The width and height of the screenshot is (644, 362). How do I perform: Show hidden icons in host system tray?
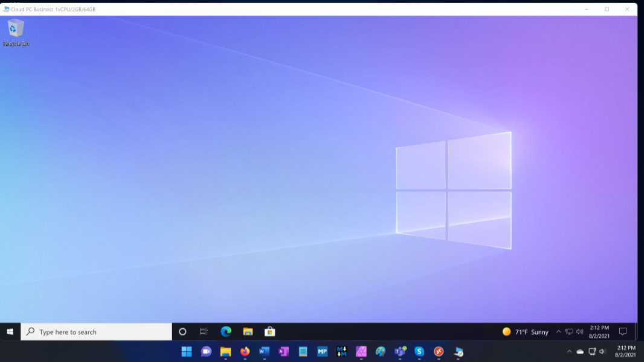coord(569,352)
